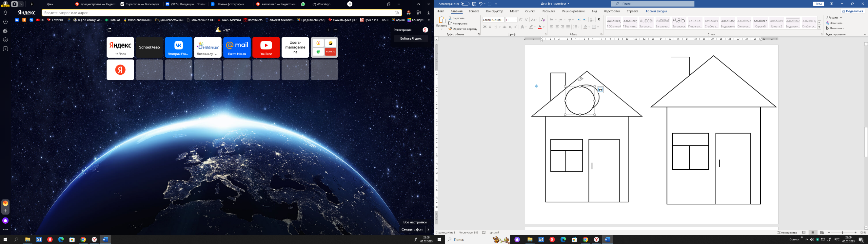Increase font size in Word ribbon

pos(521,20)
